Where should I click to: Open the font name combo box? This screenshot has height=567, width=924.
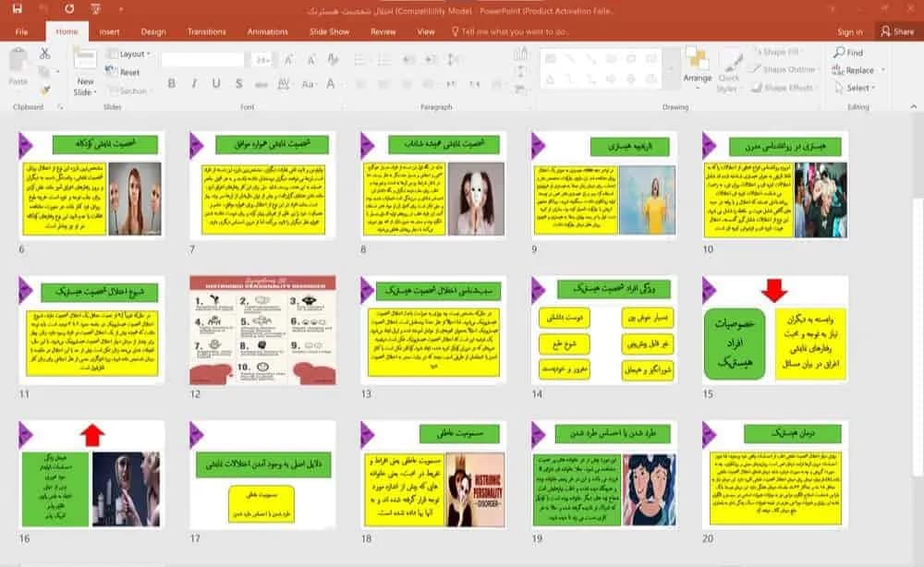pyautogui.click(x=202, y=59)
